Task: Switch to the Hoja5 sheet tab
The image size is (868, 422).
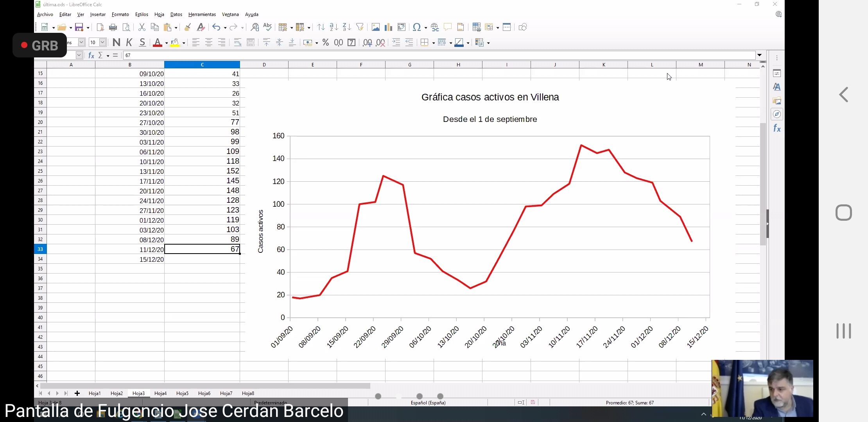Action: coord(182,393)
